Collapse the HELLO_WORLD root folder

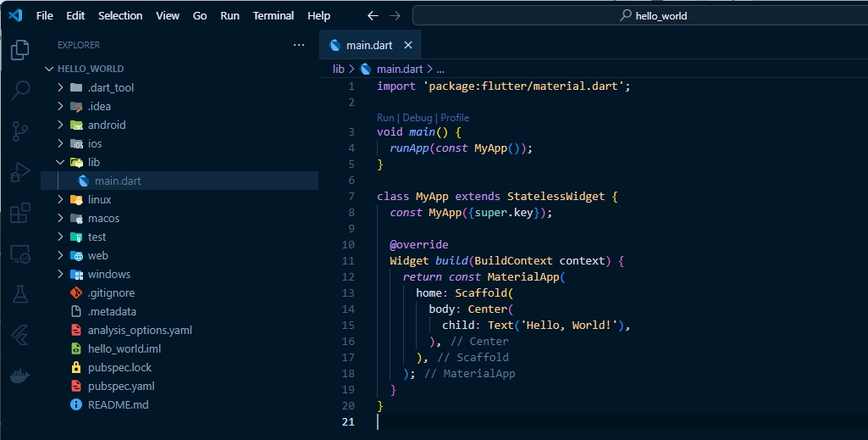pyautogui.click(x=49, y=69)
